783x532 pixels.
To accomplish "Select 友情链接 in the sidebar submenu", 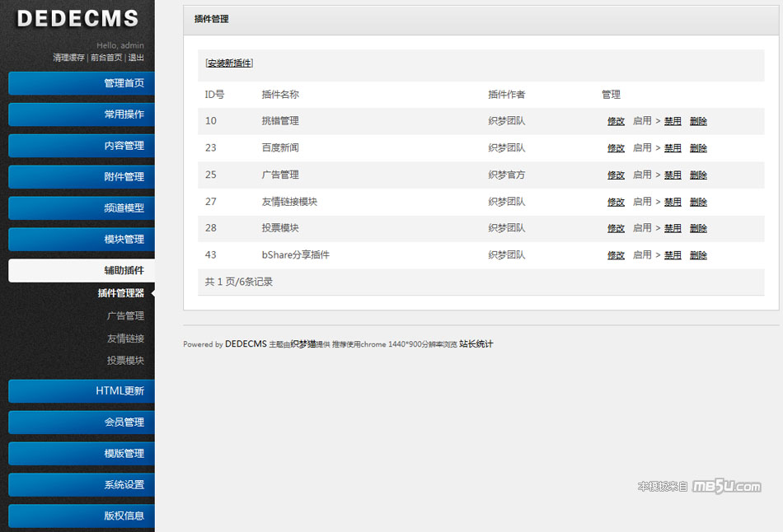I will 125,338.
